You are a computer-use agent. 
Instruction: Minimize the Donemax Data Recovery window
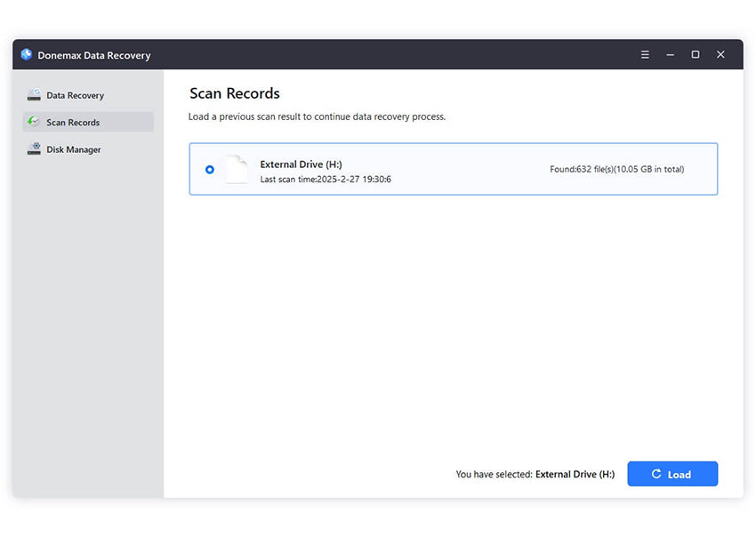671,54
